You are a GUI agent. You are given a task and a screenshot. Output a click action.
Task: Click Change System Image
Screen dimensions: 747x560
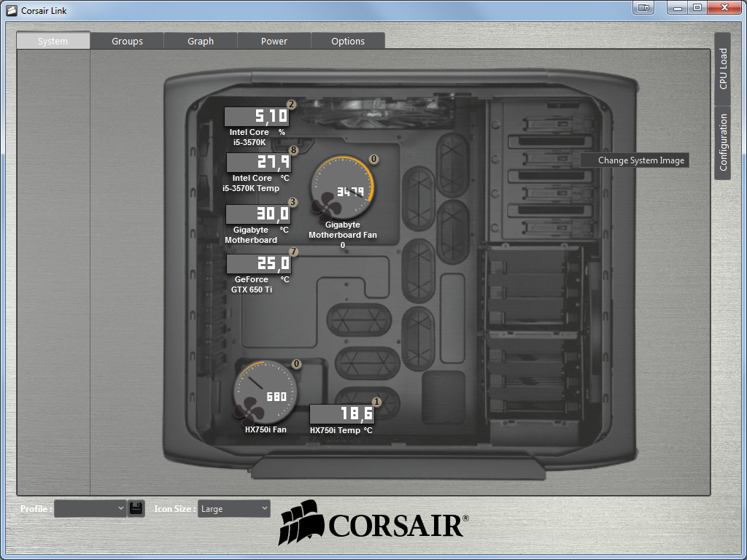(x=635, y=160)
